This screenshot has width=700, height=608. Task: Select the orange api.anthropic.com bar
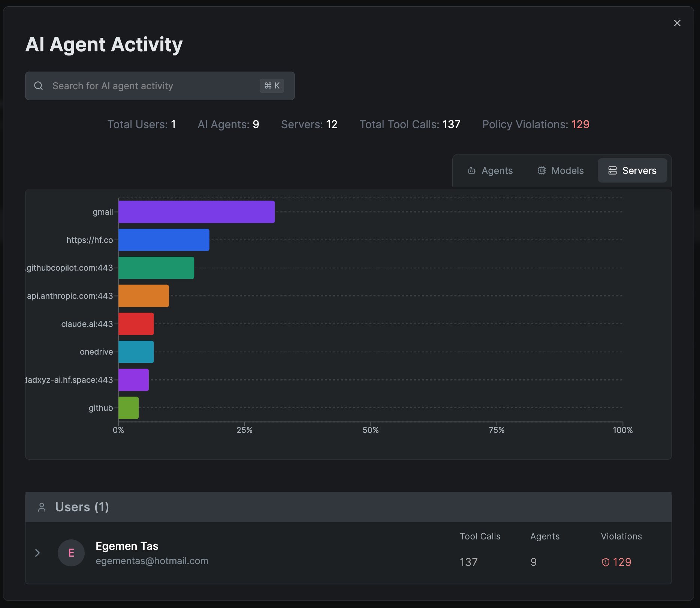(x=144, y=296)
